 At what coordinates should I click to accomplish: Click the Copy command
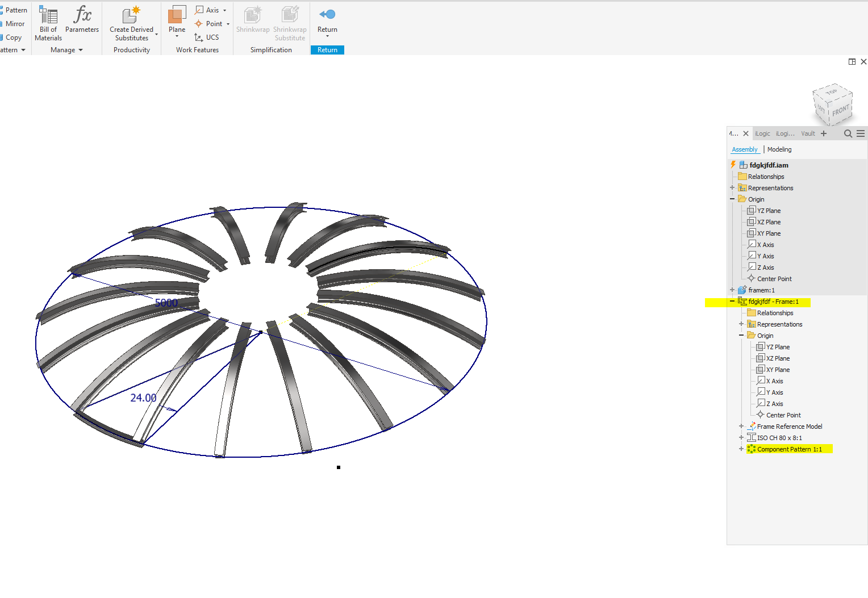click(x=11, y=37)
